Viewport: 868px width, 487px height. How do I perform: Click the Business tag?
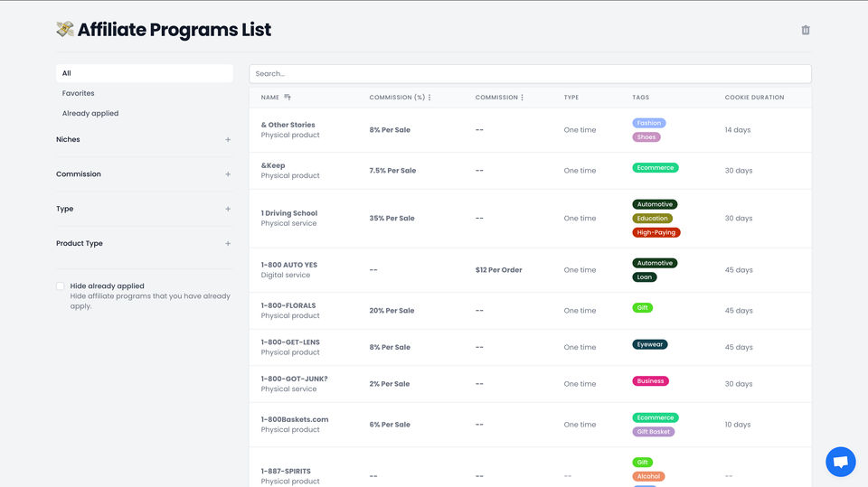[650, 380]
